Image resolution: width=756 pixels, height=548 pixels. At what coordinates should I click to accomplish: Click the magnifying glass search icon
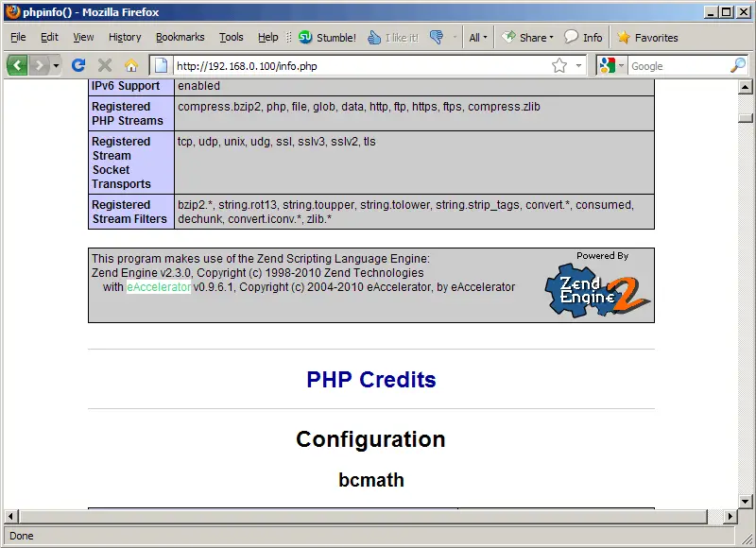[x=738, y=65]
